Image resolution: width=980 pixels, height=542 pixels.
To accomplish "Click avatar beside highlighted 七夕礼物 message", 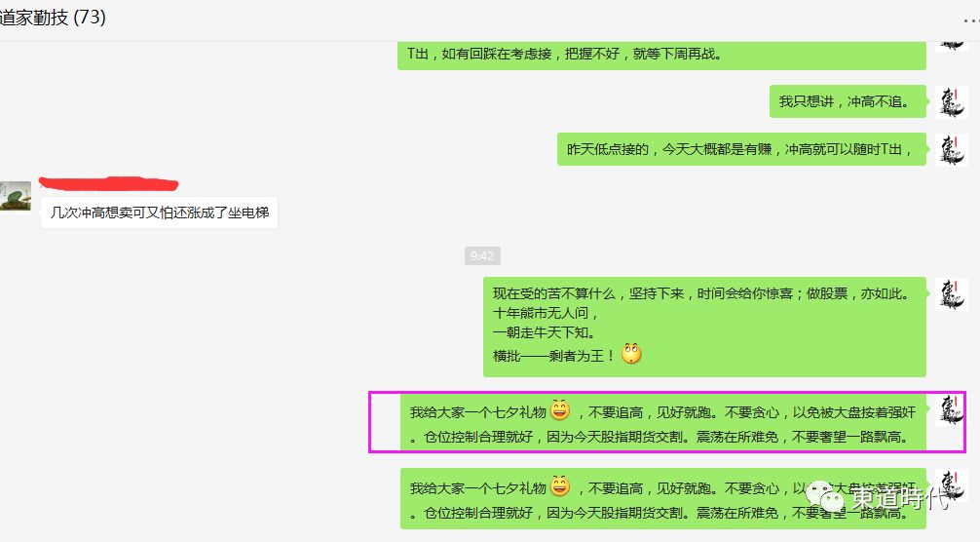I will coord(951,410).
